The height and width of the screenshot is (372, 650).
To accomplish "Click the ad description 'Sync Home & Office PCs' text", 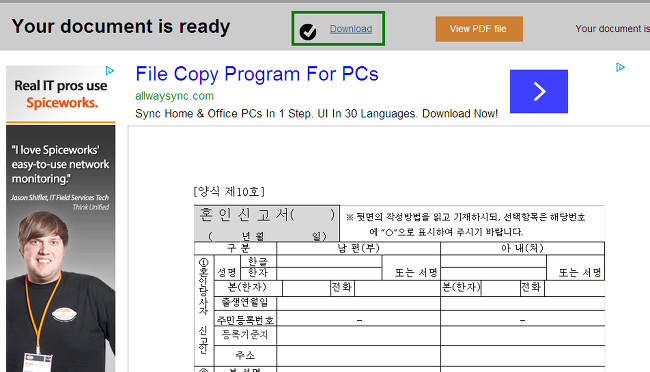I will pyautogui.click(x=316, y=114).
